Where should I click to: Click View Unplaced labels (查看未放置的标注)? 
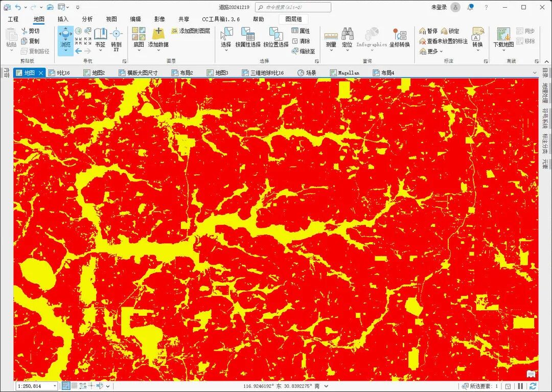pos(443,41)
